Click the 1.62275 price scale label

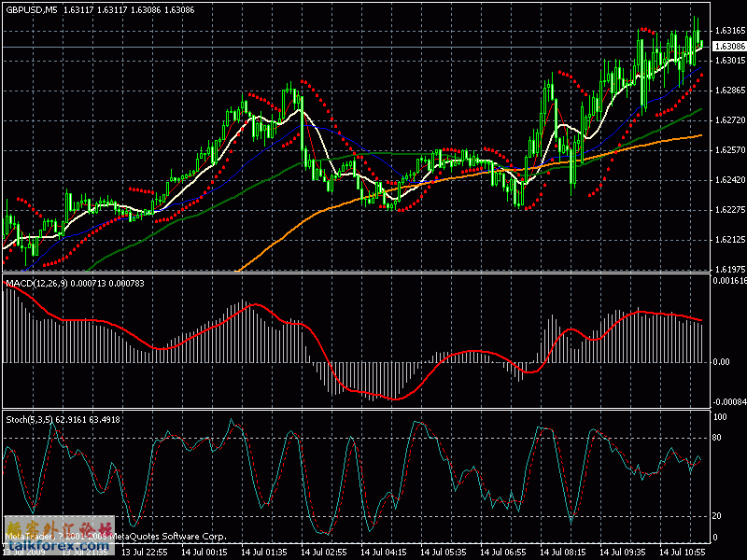pyautogui.click(x=730, y=210)
